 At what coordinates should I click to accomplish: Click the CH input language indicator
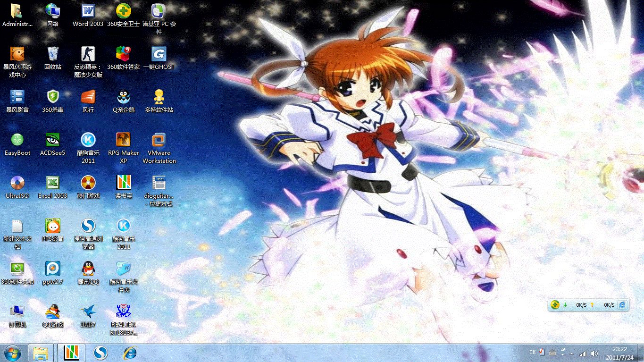(x=533, y=353)
